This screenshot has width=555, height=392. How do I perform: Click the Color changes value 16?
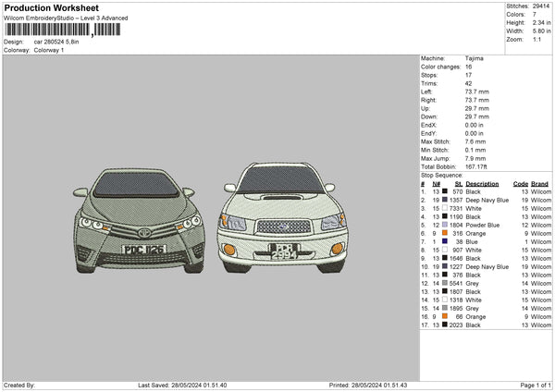(468, 67)
